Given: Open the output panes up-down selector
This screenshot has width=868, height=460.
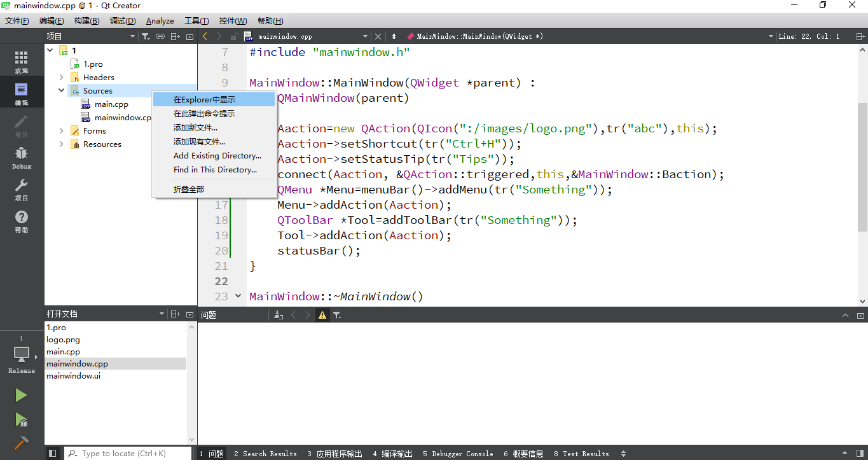Looking at the screenshot, I should click(623, 454).
